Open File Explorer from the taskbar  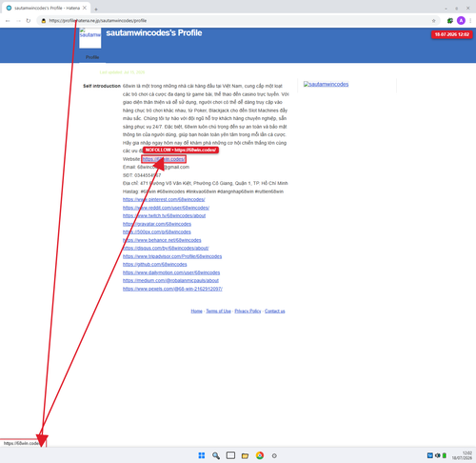coord(245,455)
